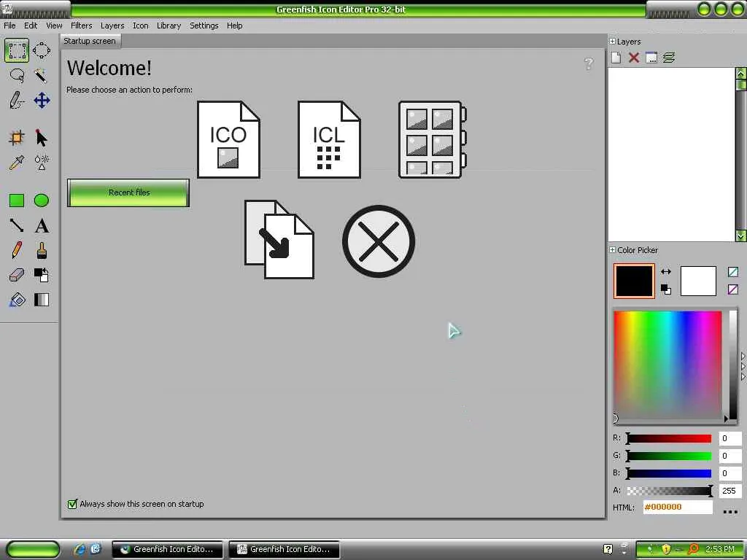Open the View menu
Screen dimensions: 747x560
point(54,26)
